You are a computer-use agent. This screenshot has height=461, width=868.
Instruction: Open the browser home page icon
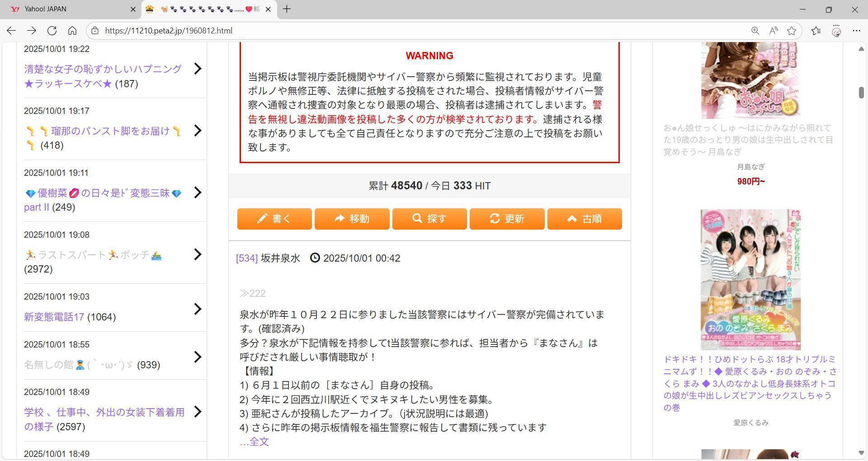click(72, 31)
